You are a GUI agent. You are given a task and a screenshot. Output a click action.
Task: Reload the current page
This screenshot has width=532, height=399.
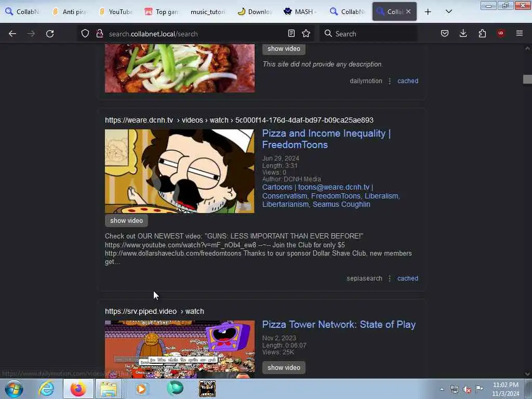50,34
